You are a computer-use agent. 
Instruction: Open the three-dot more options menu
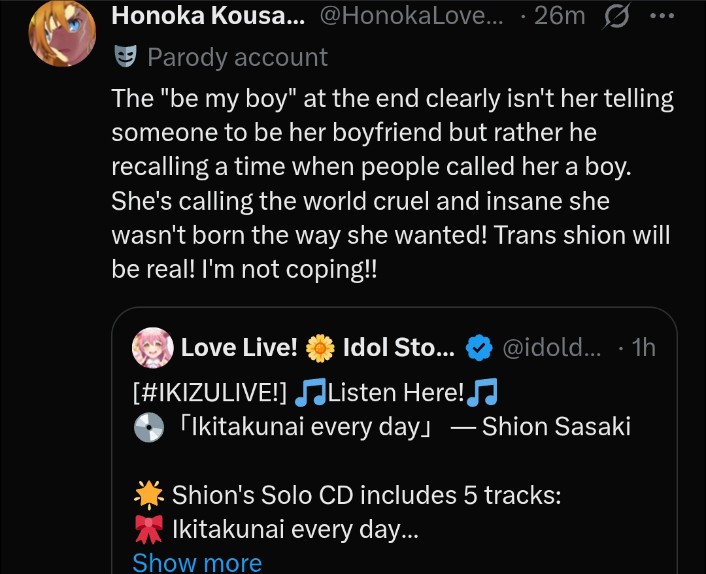[x=662, y=16]
